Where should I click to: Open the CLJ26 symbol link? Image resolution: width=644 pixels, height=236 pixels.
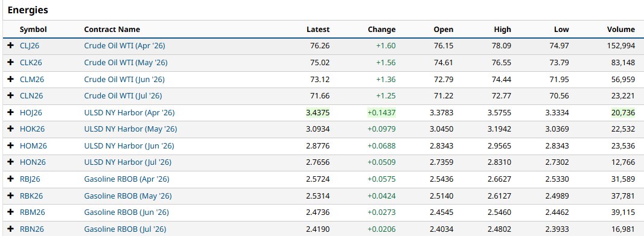click(30, 45)
